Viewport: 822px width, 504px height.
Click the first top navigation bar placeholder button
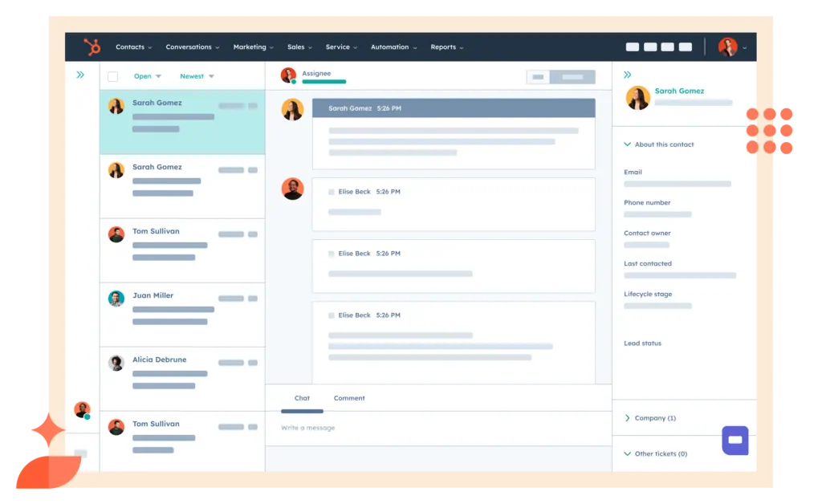[633, 47]
